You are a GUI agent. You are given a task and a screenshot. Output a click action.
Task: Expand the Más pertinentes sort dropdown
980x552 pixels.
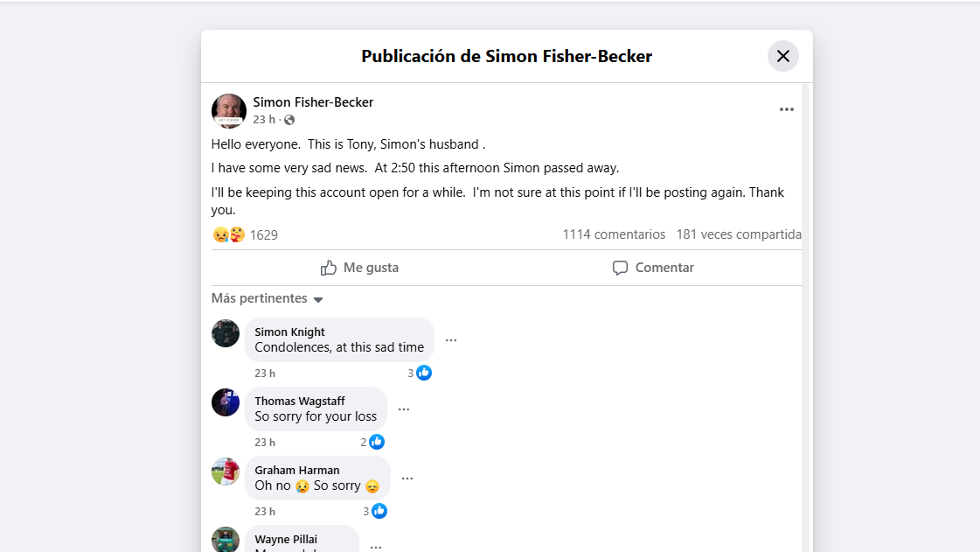[x=268, y=299]
